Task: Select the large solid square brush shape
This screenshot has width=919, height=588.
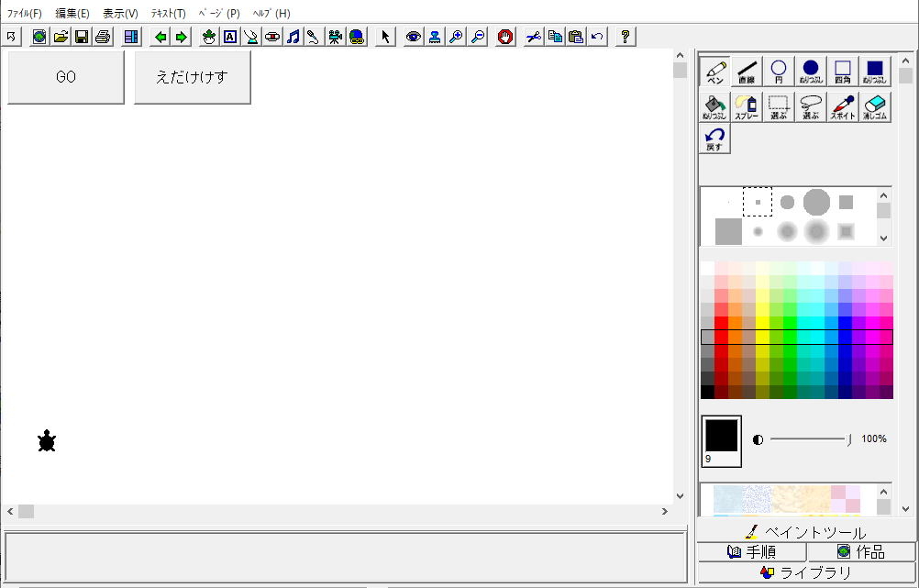Action: 728,231
